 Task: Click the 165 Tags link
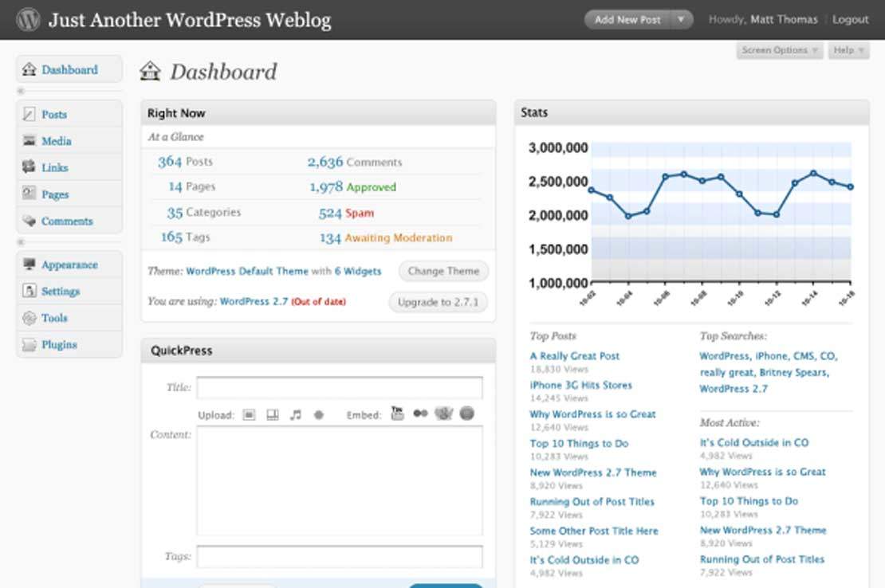coord(185,237)
